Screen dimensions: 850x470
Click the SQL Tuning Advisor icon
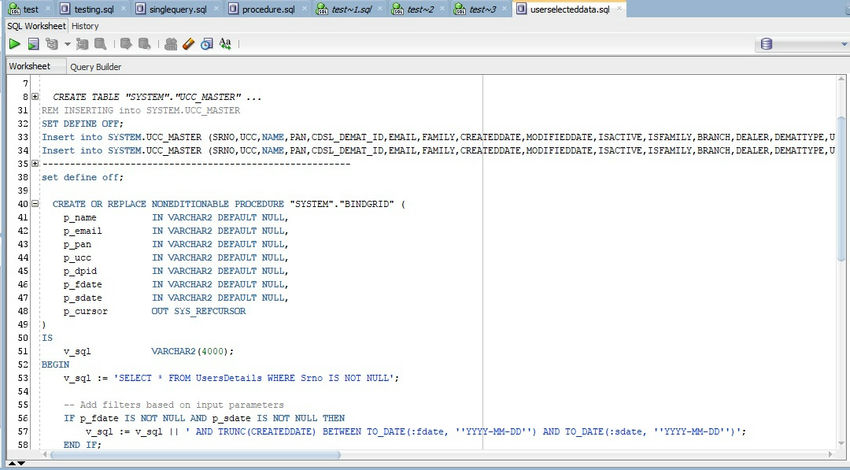(x=100, y=44)
